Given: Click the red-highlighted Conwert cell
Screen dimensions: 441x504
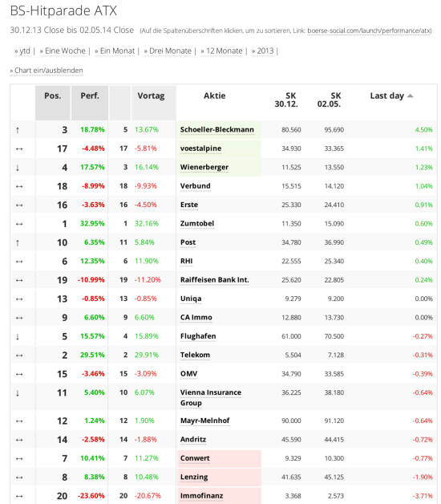Looking at the screenshot, I should pyautogui.click(x=219, y=459).
